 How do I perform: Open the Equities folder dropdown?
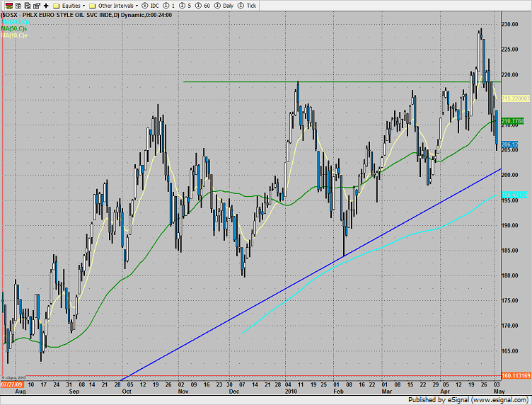[72, 5]
